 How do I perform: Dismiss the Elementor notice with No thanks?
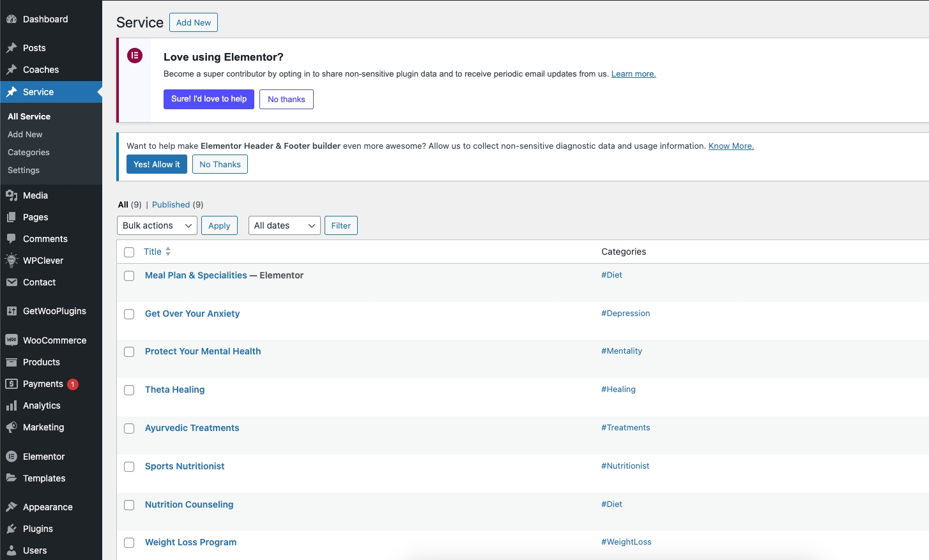click(x=286, y=100)
